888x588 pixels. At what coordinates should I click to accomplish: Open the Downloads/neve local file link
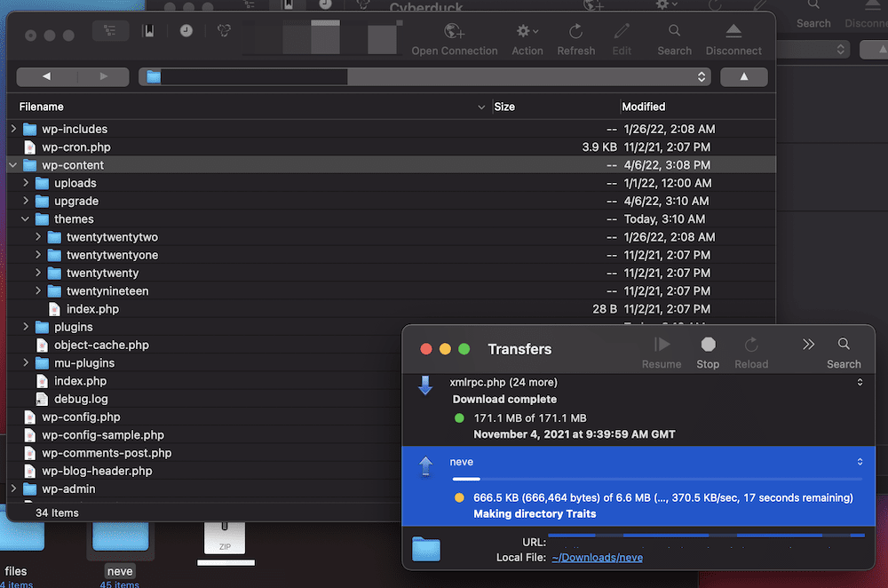point(597,557)
